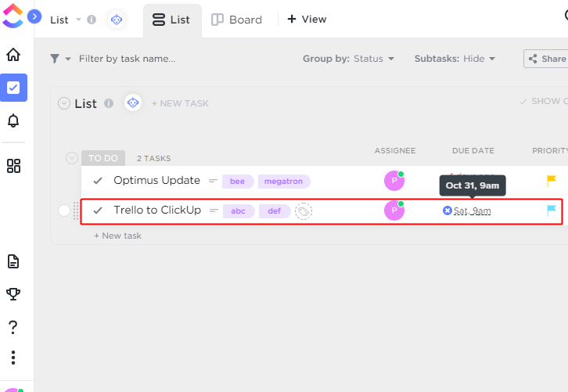Mark Trello to ClickUp complete via checkmark

[98, 210]
